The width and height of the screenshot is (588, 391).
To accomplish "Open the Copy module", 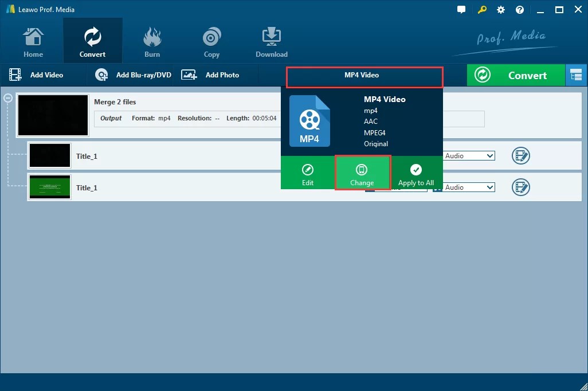I will 211,42.
